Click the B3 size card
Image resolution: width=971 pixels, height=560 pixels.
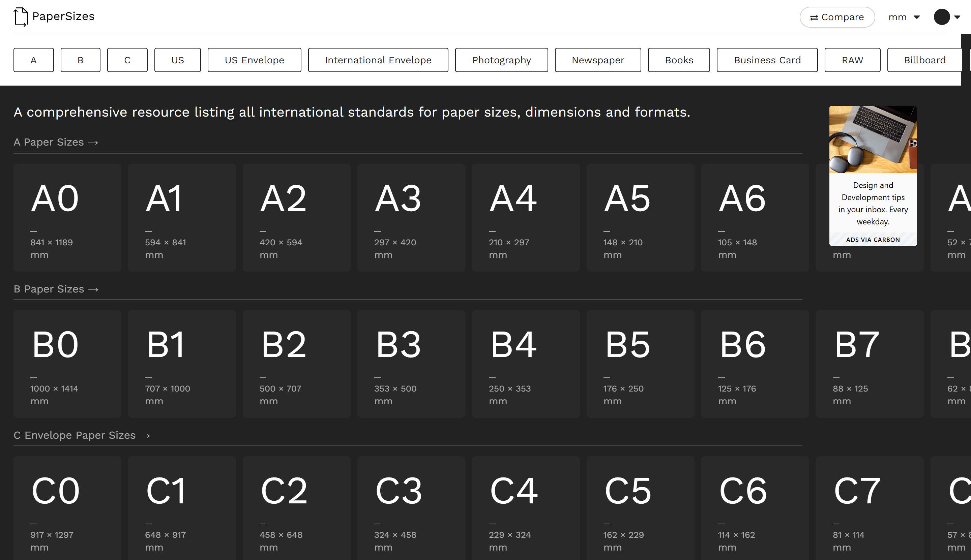411,364
